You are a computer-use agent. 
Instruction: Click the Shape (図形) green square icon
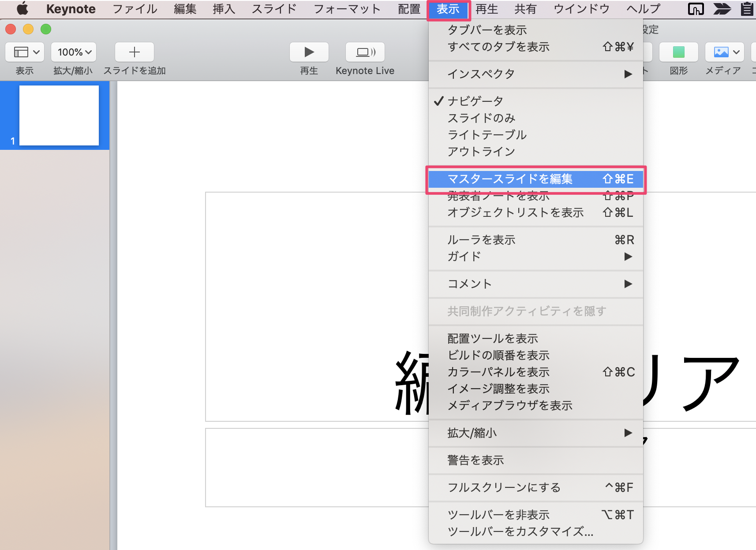tap(678, 52)
